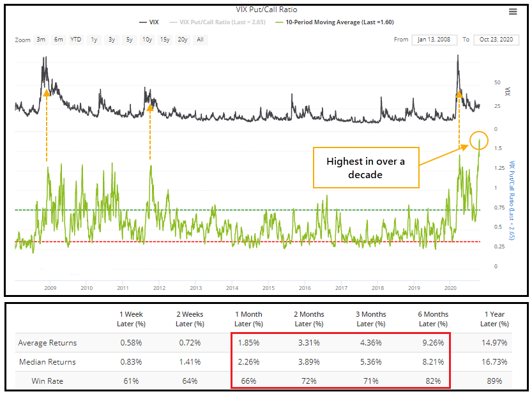Click the 6 Months Later (%) column header

433,319
